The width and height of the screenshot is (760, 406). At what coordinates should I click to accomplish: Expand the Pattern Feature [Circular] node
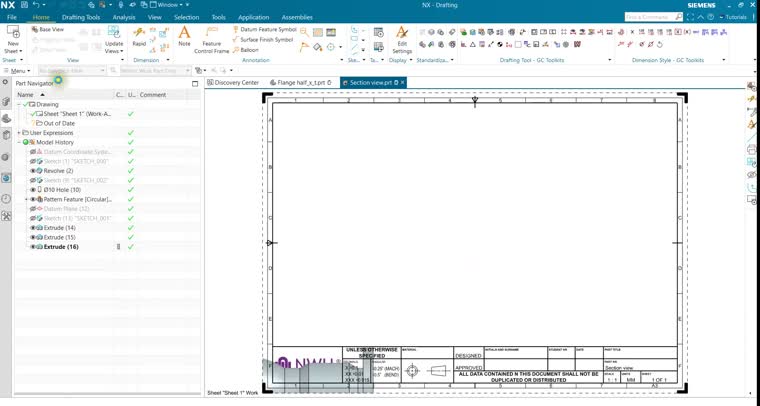pos(27,199)
